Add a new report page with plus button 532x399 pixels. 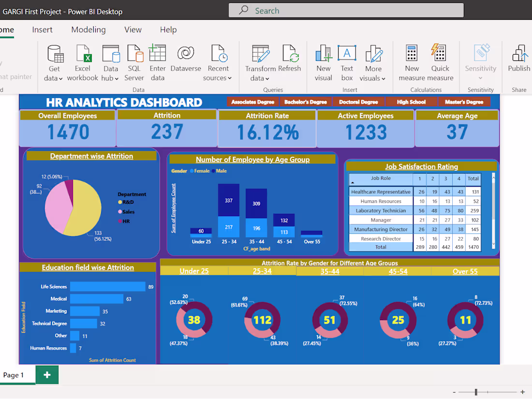pos(46,374)
